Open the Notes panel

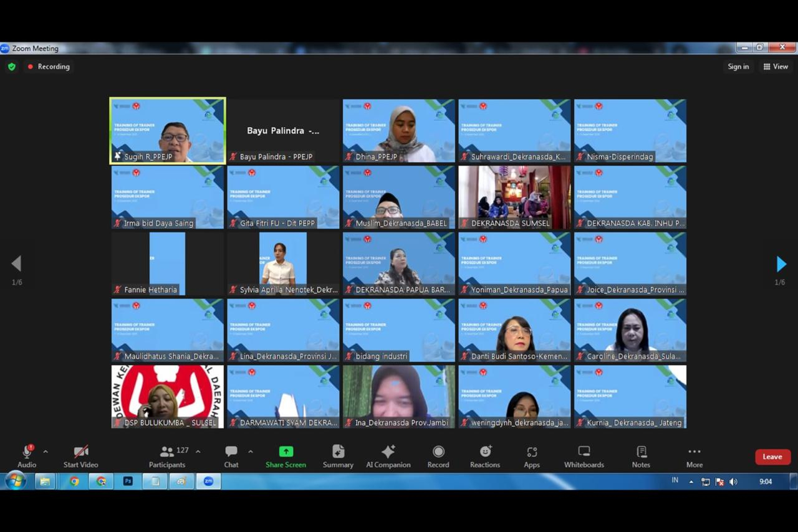pyautogui.click(x=641, y=456)
